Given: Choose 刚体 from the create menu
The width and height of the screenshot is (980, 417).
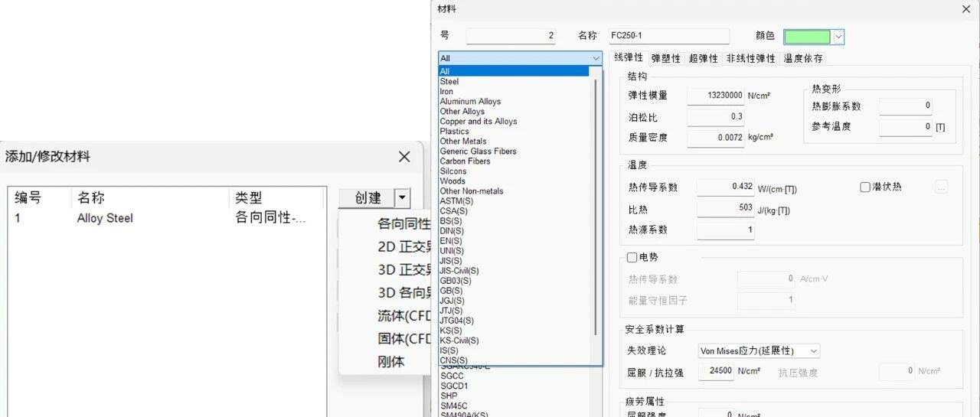Looking at the screenshot, I should point(391,362).
